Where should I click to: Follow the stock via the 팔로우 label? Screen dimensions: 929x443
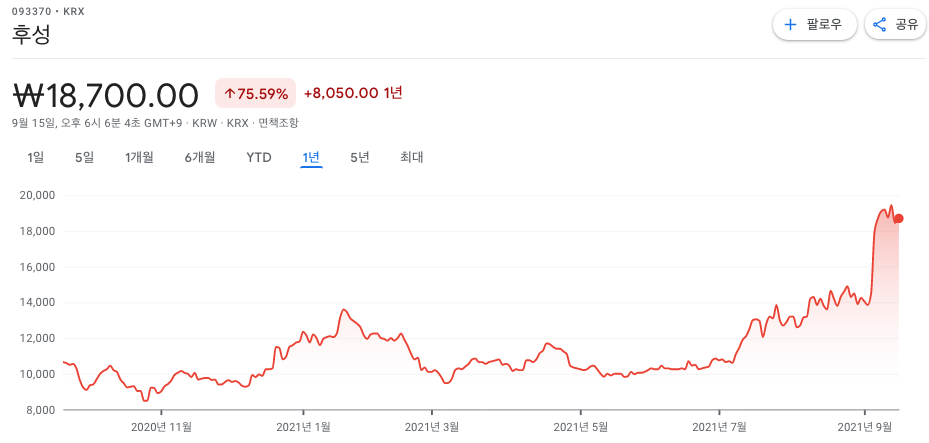[x=824, y=24]
